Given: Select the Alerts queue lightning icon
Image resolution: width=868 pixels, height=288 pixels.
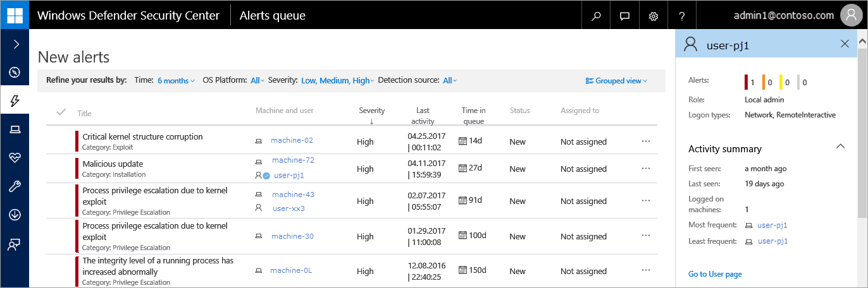Looking at the screenshot, I should tap(15, 100).
